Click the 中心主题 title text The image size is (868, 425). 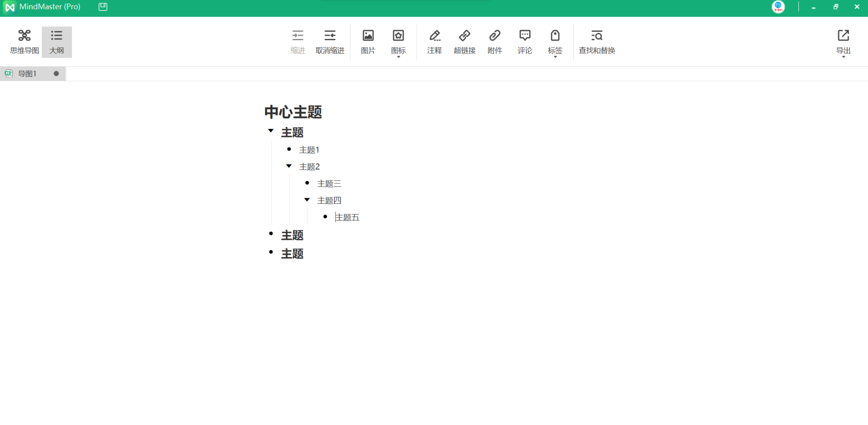293,112
